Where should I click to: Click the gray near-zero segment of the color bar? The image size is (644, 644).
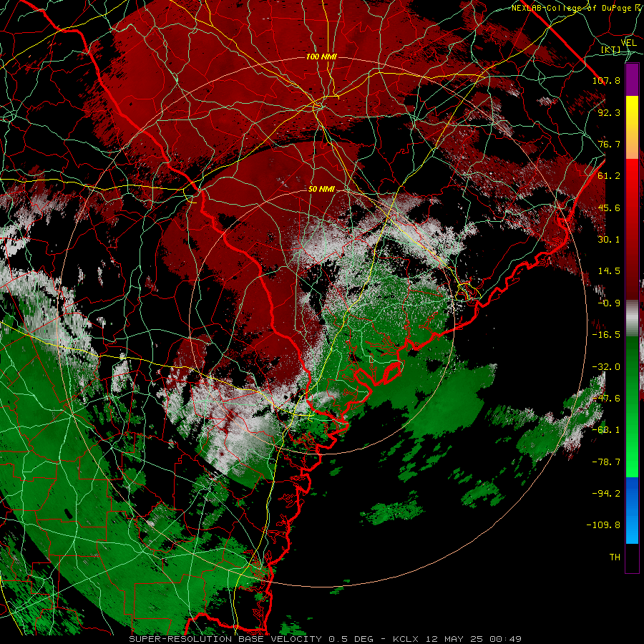(x=632, y=318)
